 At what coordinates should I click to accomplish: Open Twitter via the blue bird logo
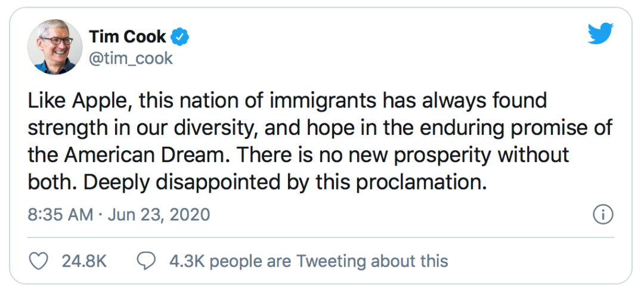600,33
